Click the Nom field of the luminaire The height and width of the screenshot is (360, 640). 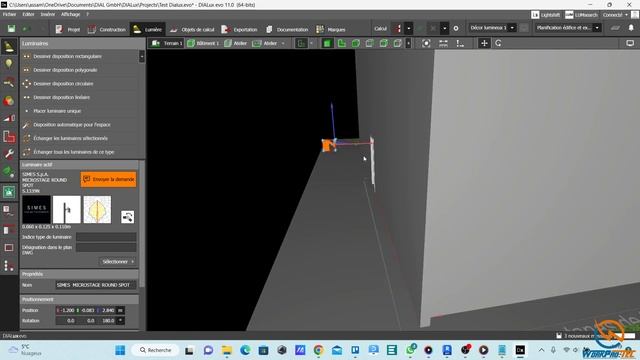tap(96, 285)
